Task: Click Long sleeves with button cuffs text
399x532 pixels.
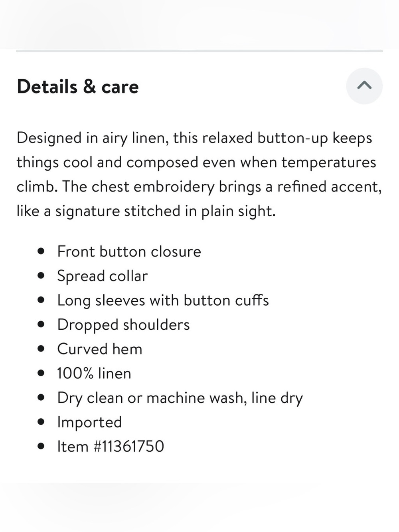Action: [163, 301]
